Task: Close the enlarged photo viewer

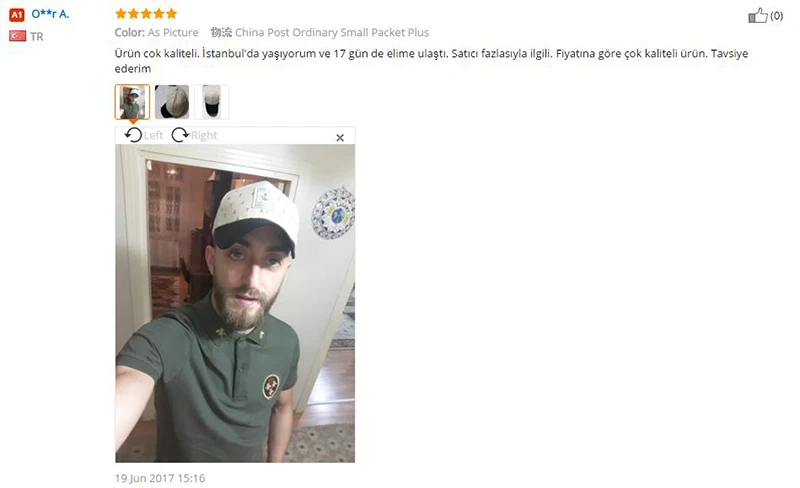Action: click(x=340, y=138)
